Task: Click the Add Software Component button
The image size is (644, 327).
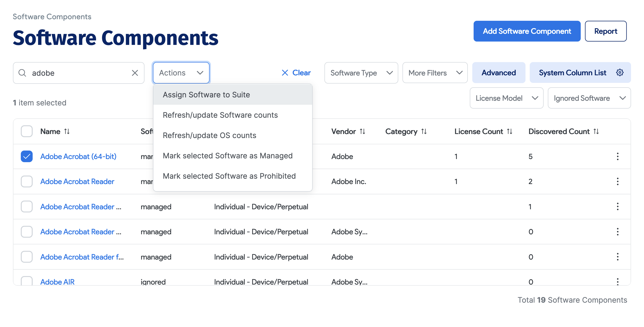Action: point(527,31)
